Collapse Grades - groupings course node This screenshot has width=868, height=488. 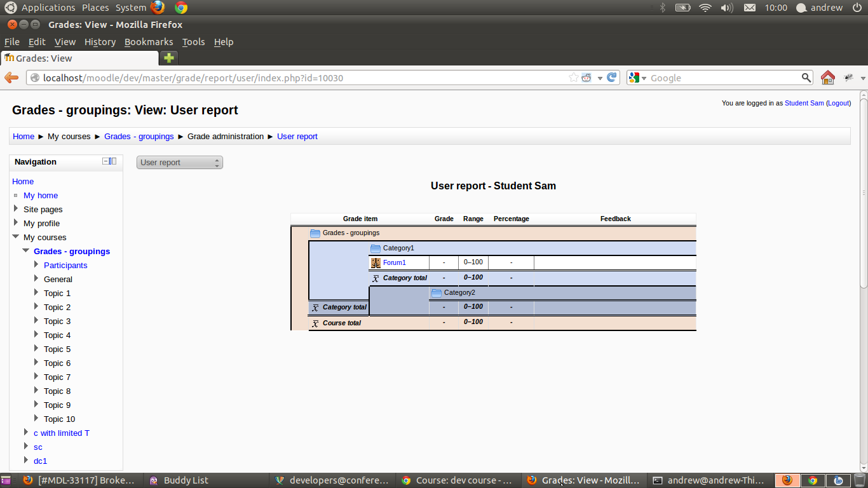[26, 250]
